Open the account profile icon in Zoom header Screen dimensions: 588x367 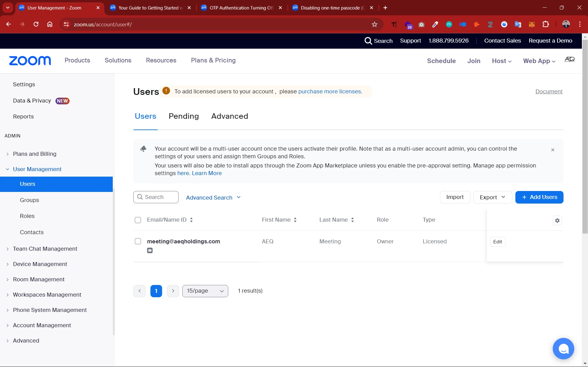[570, 59]
